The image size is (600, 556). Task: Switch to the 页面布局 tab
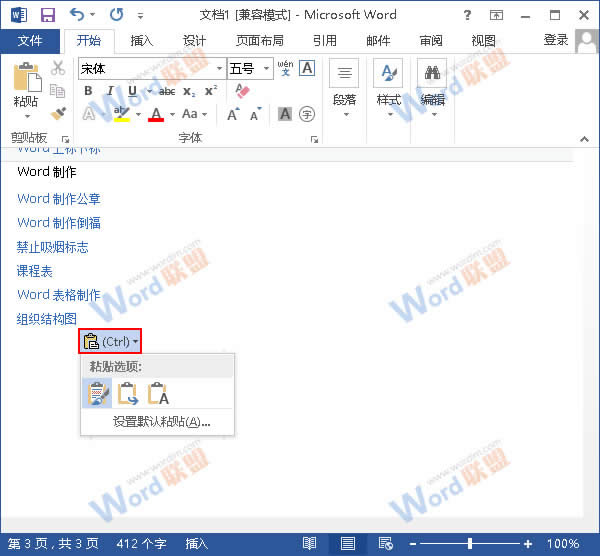260,41
